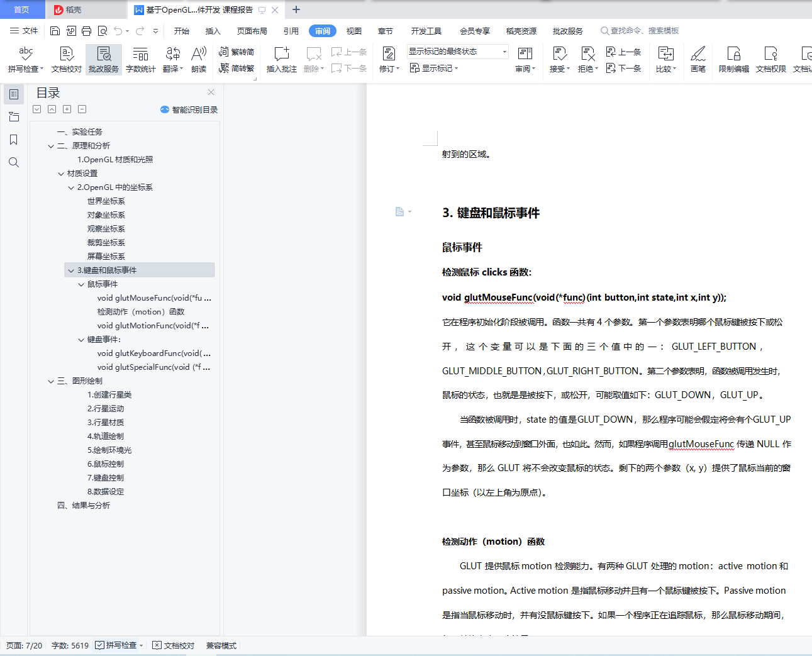Open 限制编辑 restrict editing
Screen dimensions: 812x656
pyautogui.click(x=734, y=60)
